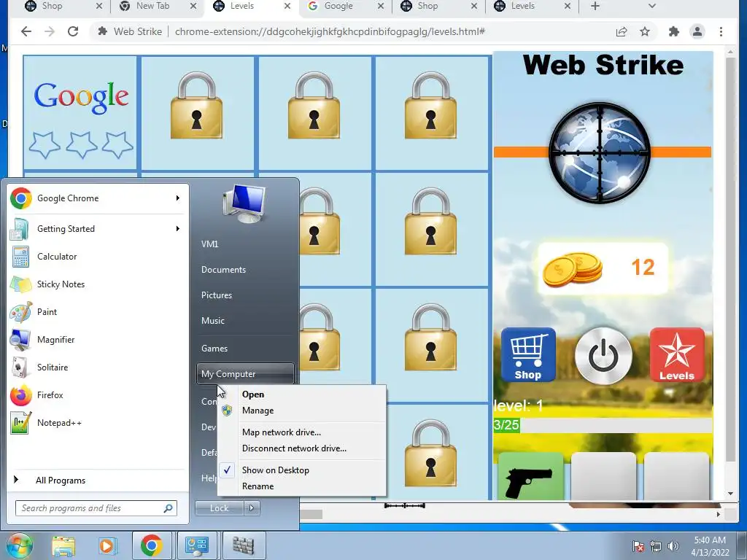
Task: Launch Firefox from Start menu
Action: [98, 394]
